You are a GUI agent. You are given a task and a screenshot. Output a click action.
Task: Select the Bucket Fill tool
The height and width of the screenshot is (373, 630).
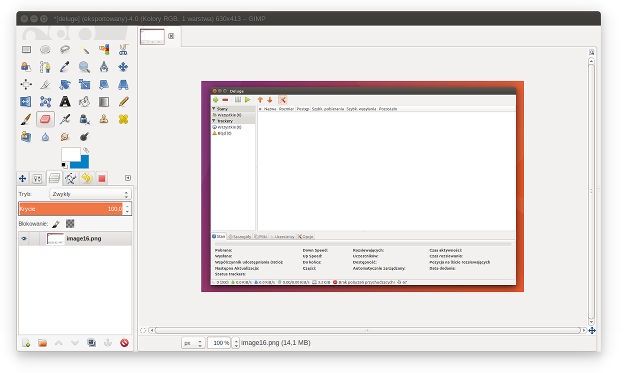84,102
